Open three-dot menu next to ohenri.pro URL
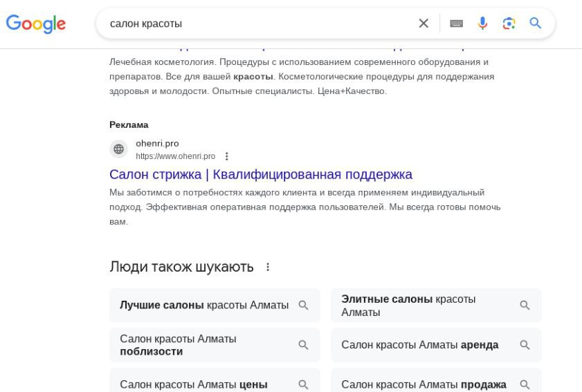The image size is (582, 392). pos(227,156)
